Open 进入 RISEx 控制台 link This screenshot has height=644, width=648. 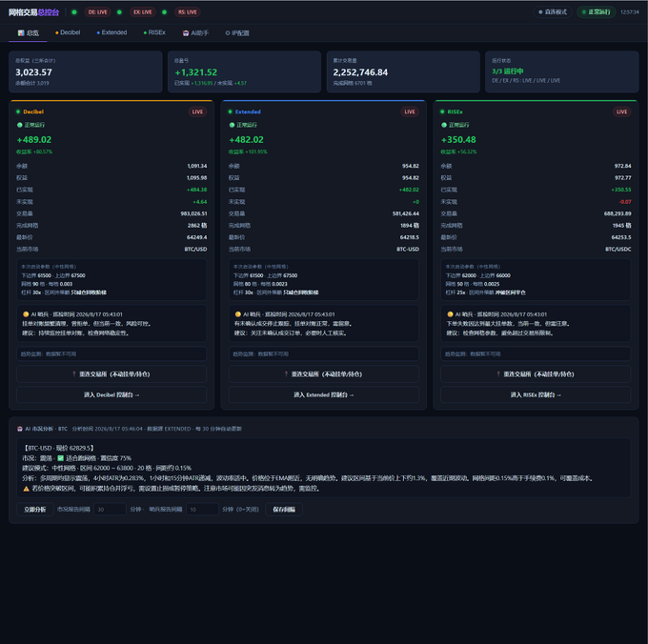click(x=536, y=395)
